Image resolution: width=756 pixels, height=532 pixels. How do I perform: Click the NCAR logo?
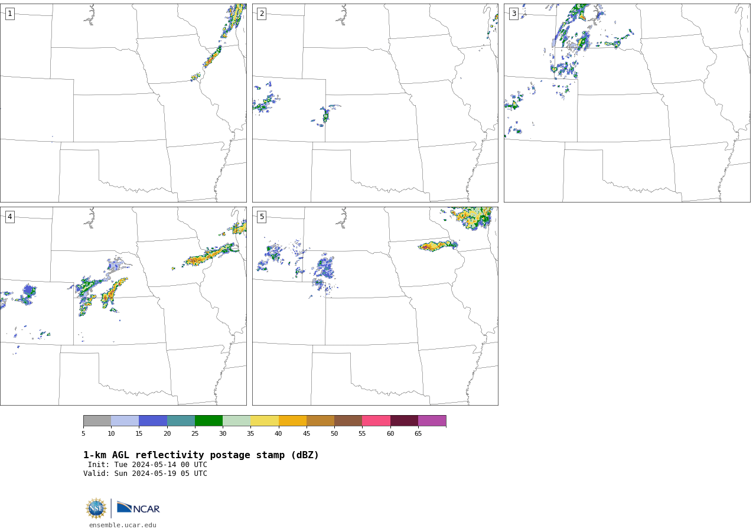click(138, 508)
